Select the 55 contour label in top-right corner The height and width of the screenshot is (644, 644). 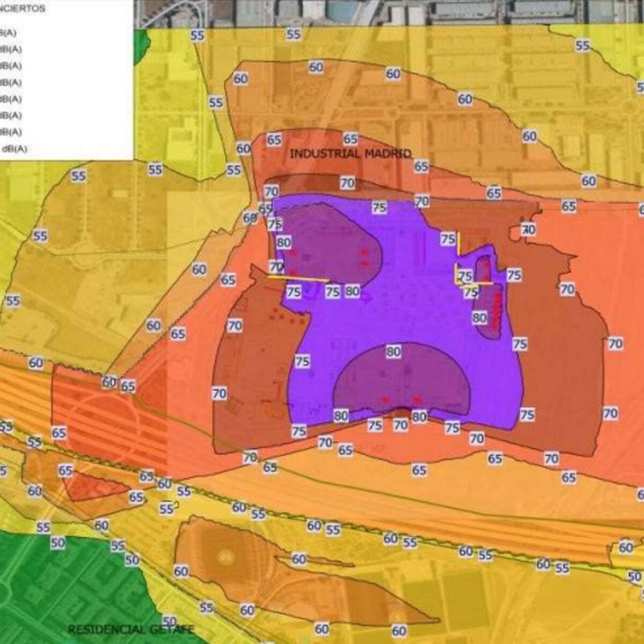(x=583, y=46)
